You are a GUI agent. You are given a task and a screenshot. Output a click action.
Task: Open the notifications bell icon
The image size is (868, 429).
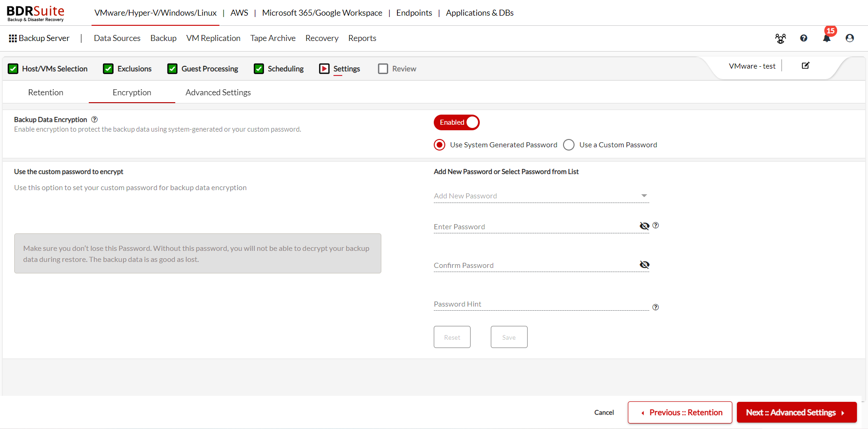[827, 38]
